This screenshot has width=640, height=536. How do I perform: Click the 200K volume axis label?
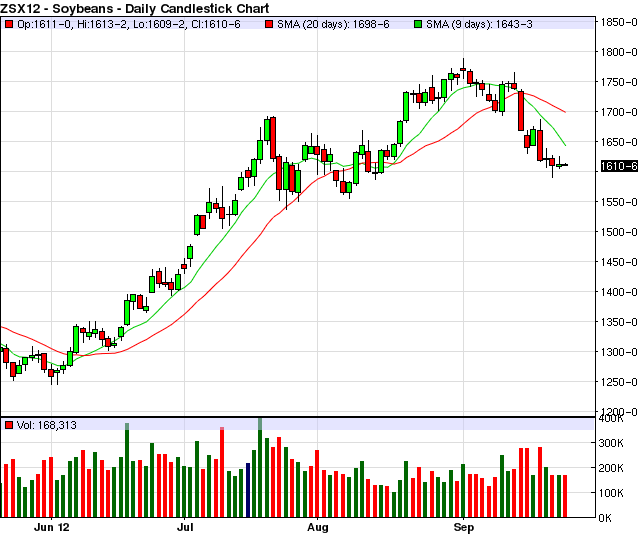pos(611,468)
